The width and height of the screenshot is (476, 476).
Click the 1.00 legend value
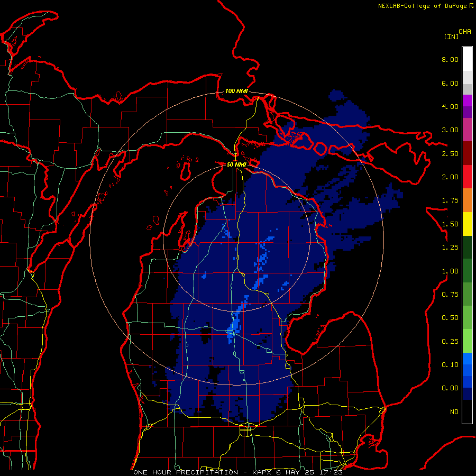pyautogui.click(x=450, y=271)
